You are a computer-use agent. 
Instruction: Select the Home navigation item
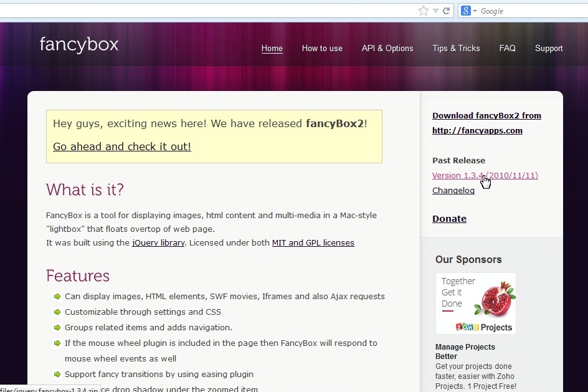pyautogui.click(x=272, y=48)
